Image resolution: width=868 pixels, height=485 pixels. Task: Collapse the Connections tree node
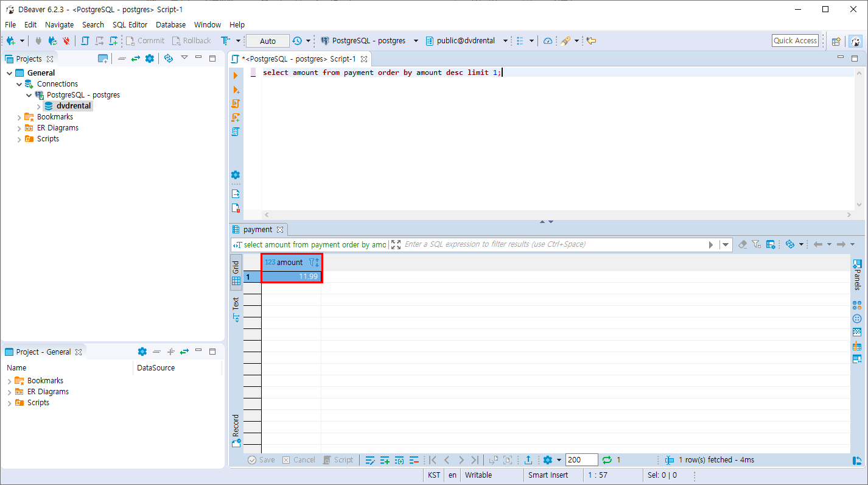point(19,84)
